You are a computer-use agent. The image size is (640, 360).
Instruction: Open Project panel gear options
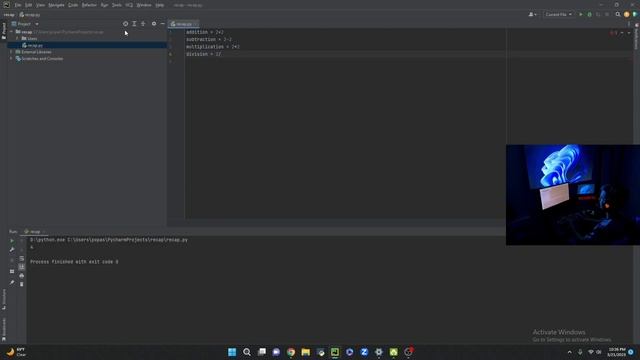pos(154,24)
